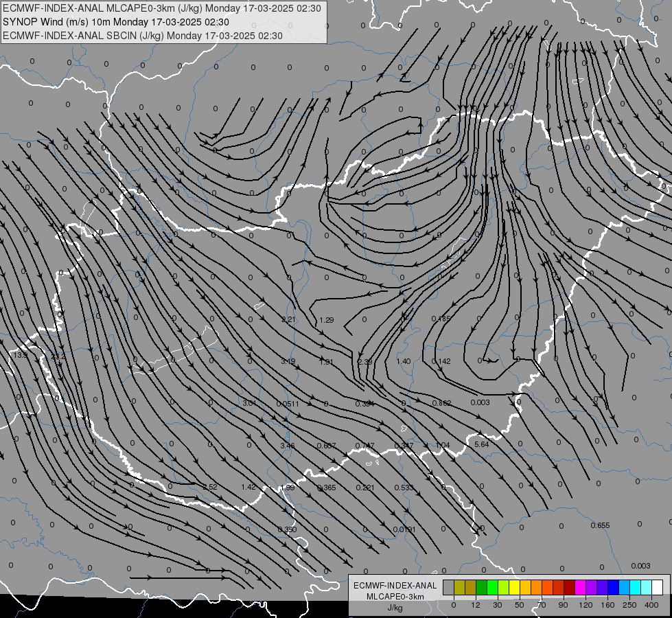Image resolution: width=672 pixels, height=618 pixels.
Task: Click the map value 2.52
Action: pos(210,488)
